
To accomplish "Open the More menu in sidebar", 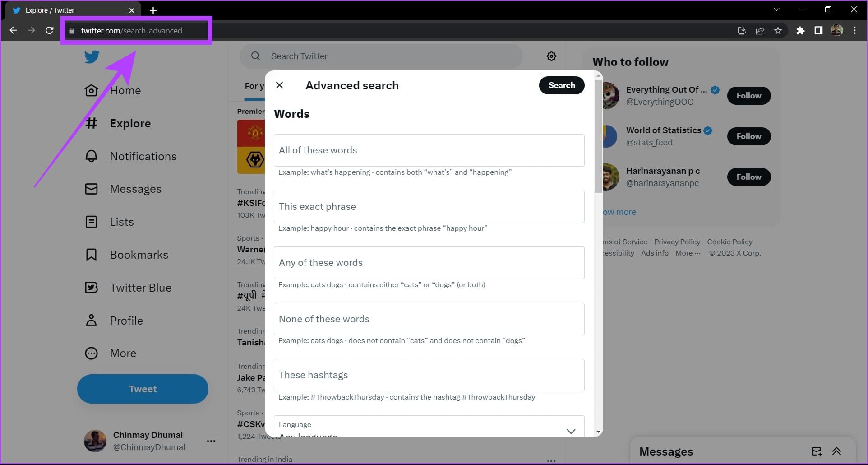I will tap(111, 353).
